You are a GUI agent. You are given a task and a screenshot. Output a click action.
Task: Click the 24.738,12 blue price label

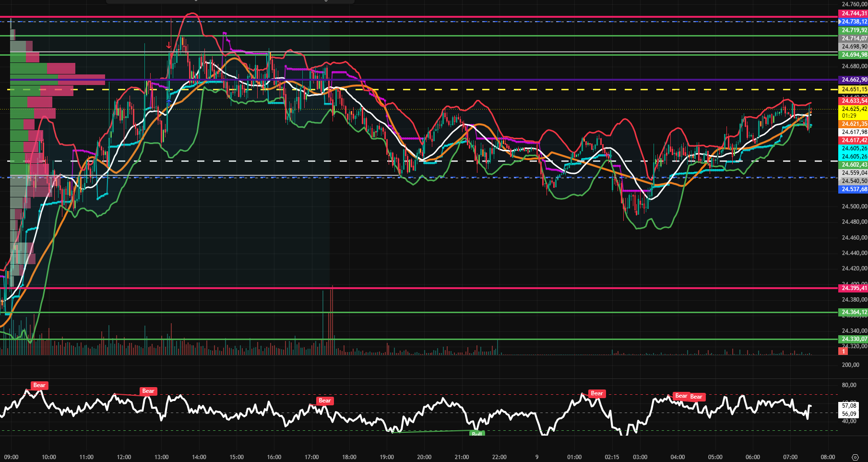[853, 22]
